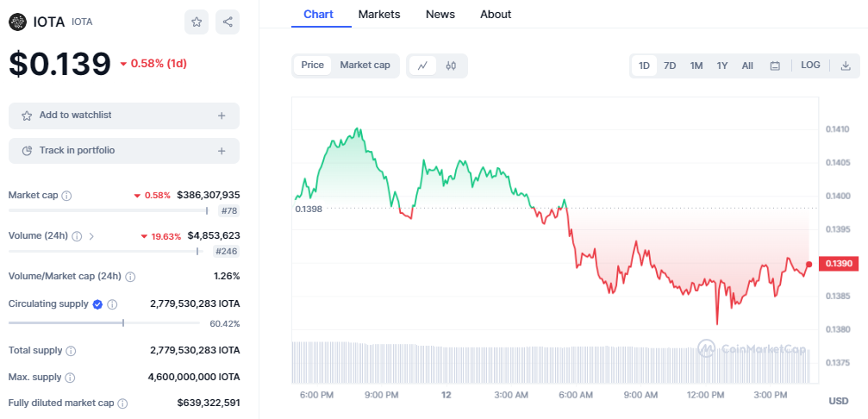Click the share icon near IOTA title

click(228, 22)
